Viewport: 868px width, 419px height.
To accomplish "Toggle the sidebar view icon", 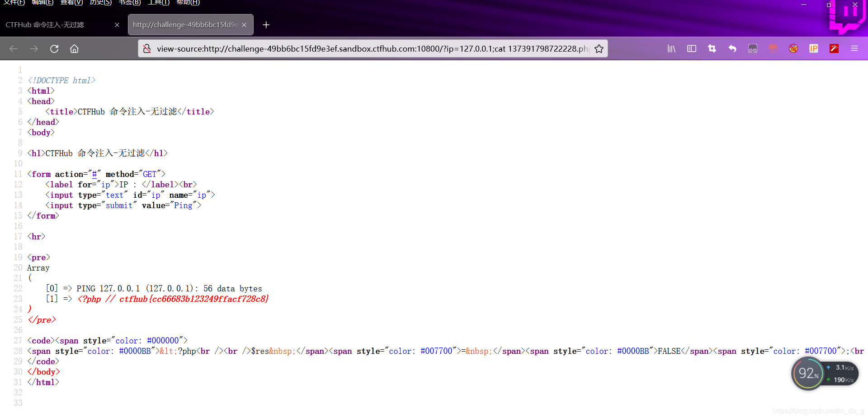I will coord(692,49).
